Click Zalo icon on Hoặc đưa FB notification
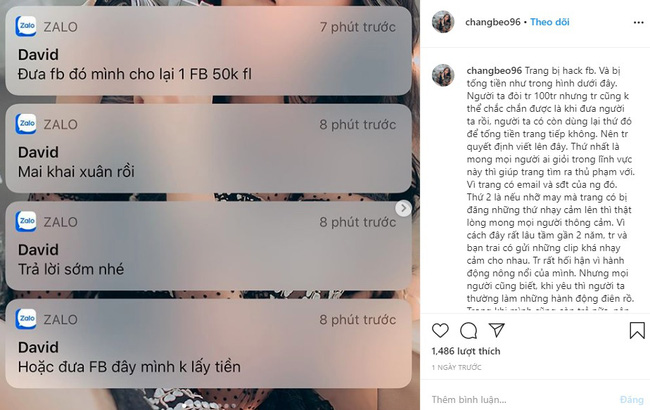This screenshot has width=650, height=410. click(x=26, y=319)
